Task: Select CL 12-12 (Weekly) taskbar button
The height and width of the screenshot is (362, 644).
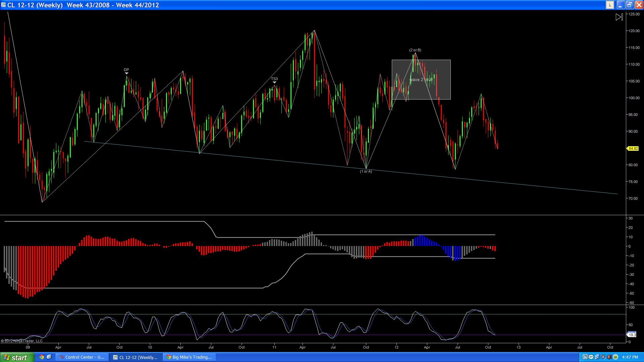Action: [x=136, y=357]
